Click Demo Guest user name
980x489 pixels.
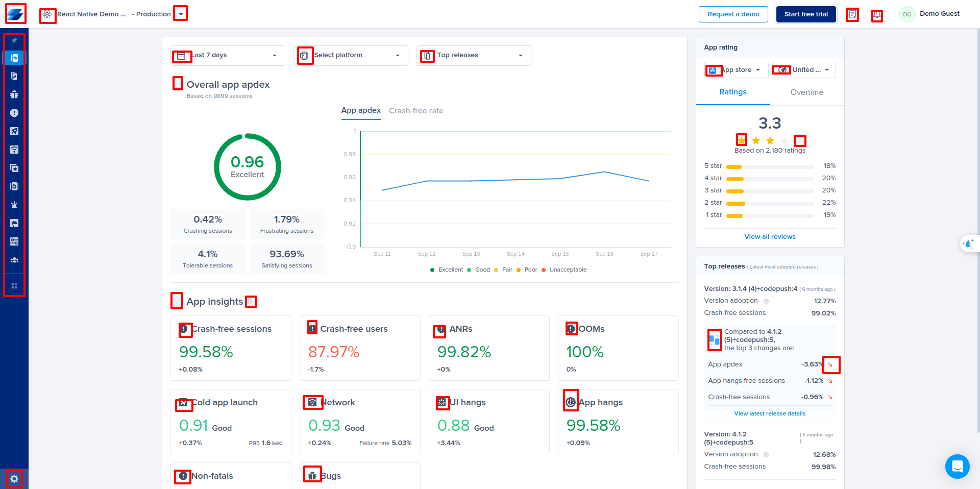(940, 14)
